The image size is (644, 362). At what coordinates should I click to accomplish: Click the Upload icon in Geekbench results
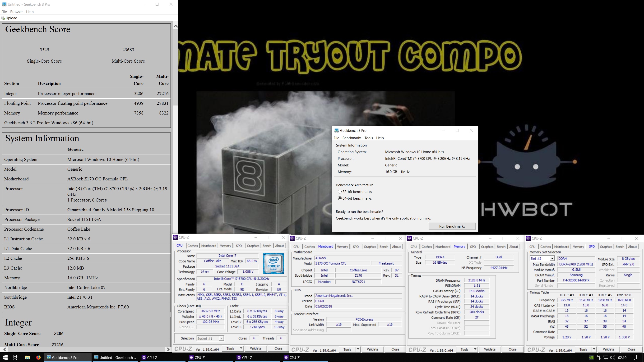coord(3,18)
